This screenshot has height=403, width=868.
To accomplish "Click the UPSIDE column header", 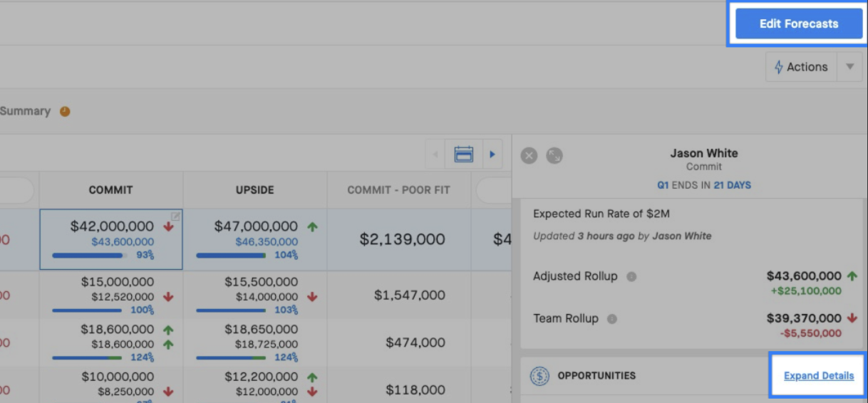I will pos(254,190).
